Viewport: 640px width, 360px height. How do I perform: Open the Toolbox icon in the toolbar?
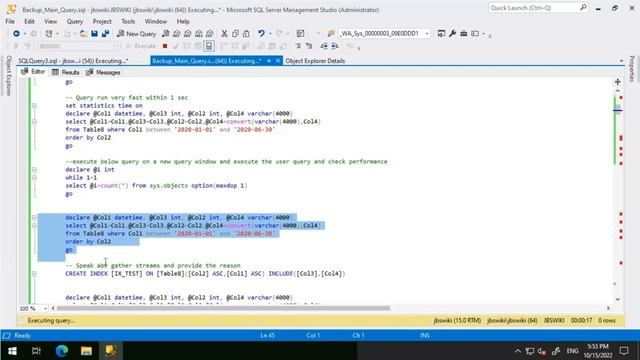(463, 33)
